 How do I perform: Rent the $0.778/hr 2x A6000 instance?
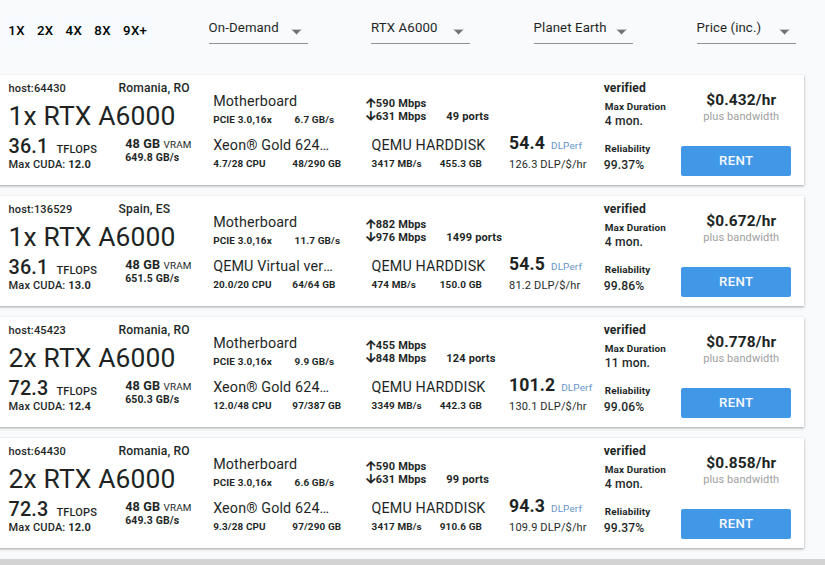736,402
